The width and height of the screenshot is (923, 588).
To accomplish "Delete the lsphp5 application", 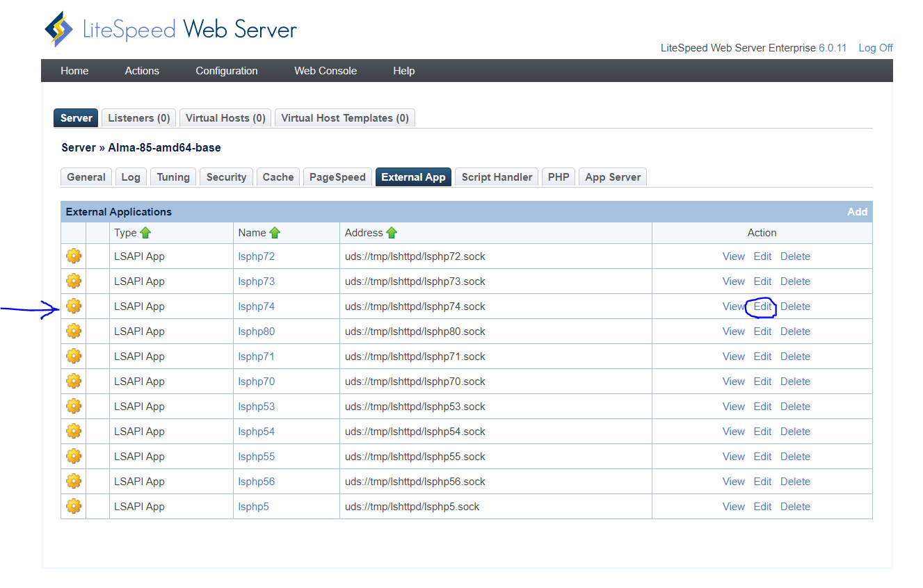I will (795, 507).
